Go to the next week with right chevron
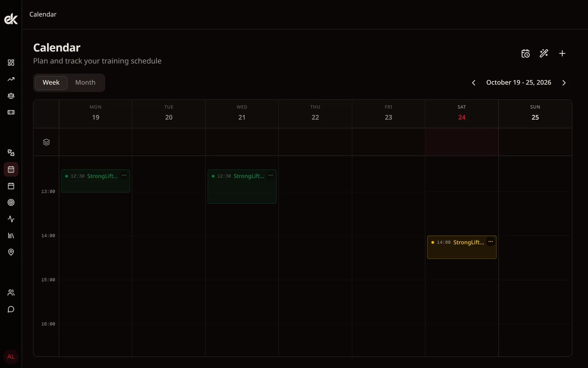Viewport: 588px width, 368px height. tap(564, 83)
